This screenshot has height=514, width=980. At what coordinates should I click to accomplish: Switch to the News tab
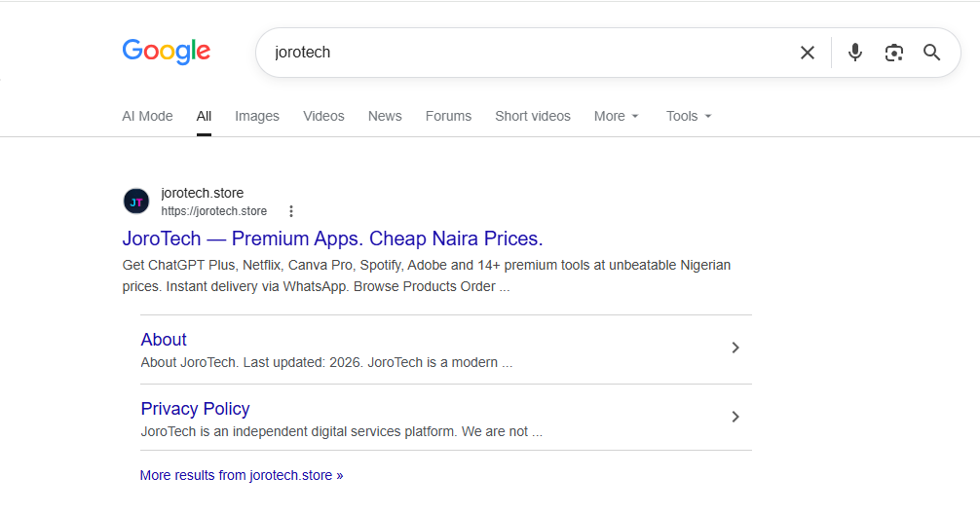coord(385,116)
